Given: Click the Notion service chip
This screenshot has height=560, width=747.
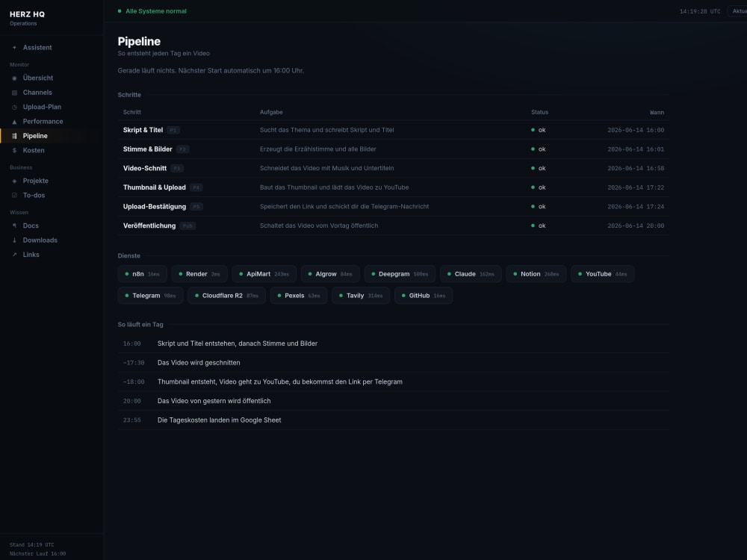Looking at the screenshot, I should click(536, 274).
